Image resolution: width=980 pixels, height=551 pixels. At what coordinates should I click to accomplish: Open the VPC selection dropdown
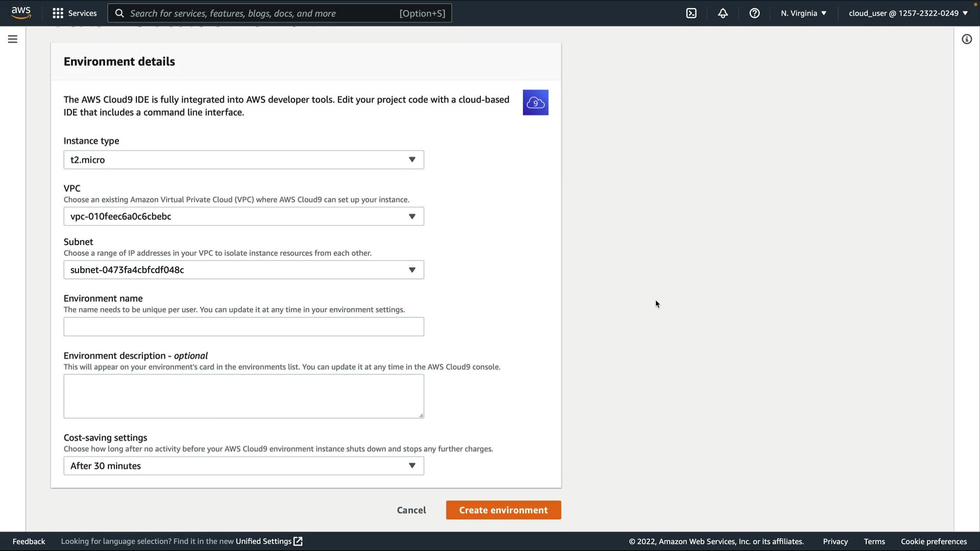pos(243,216)
